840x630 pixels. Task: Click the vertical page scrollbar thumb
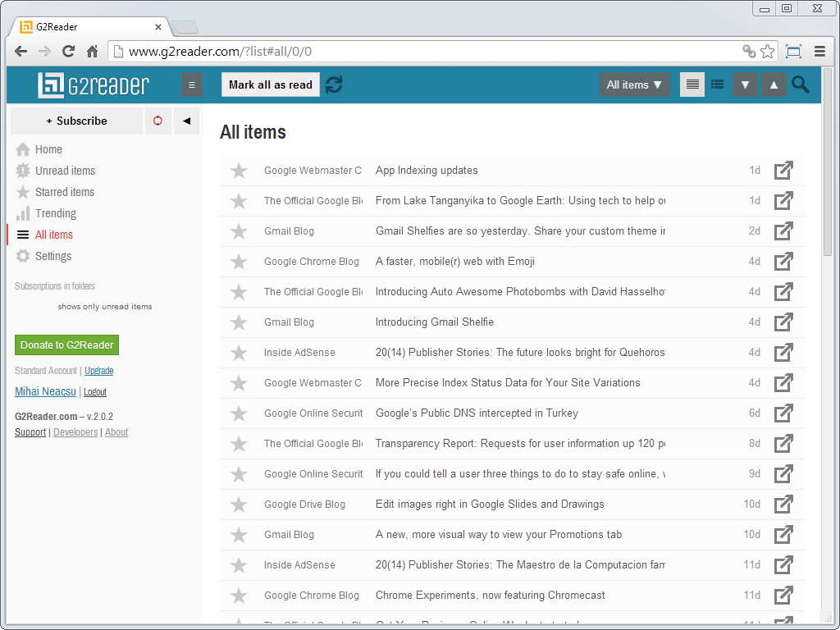(828, 162)
